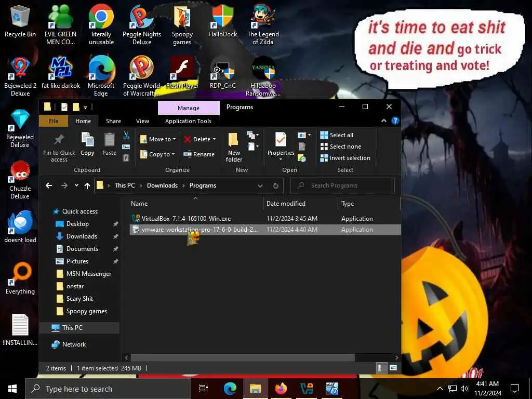Open RDP_CnC desktop shortcut
Screen dimensions: 532x399
click(x=222, y=73)
